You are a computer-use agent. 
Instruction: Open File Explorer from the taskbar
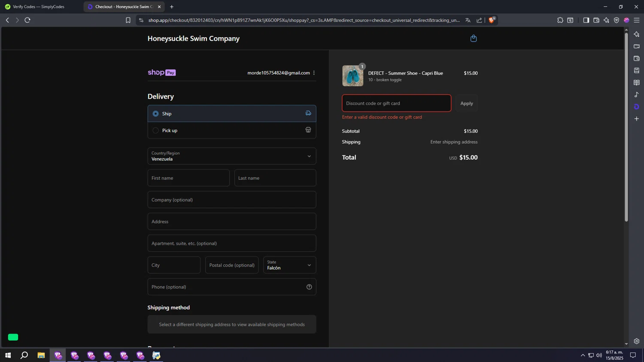click(x=41, y=355)
